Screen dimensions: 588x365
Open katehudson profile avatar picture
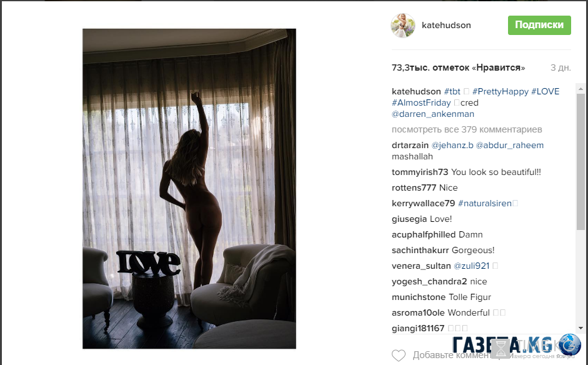403,26
